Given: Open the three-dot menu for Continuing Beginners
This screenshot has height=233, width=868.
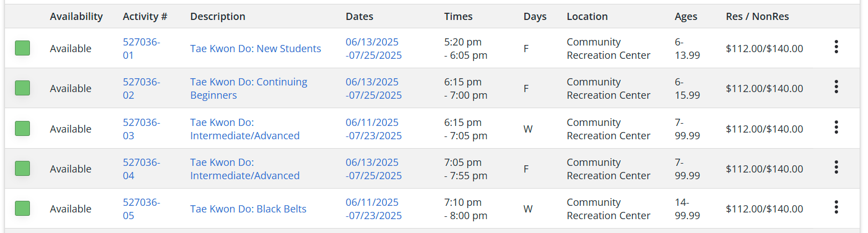Looking at the screenshot, I should [836, 87].
